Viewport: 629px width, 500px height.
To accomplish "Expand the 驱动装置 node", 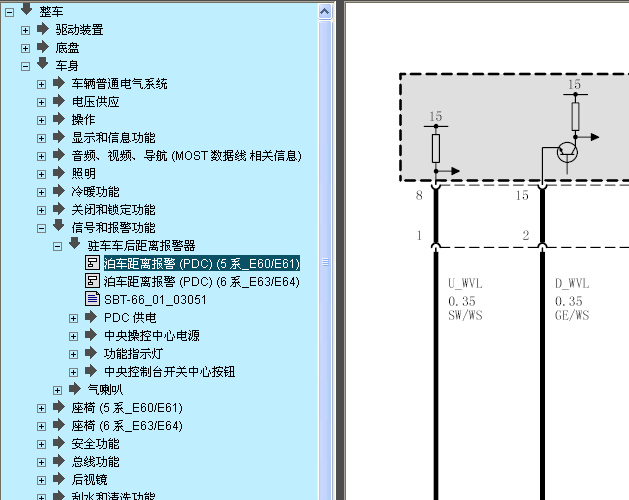I will 25,30.
